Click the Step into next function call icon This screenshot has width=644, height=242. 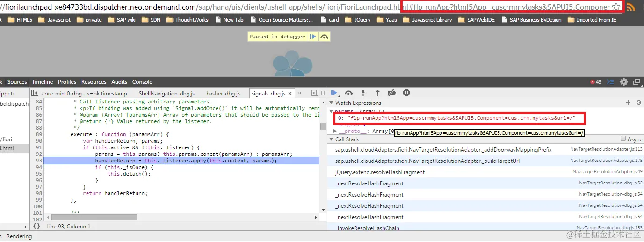pyautogui.click(x=363, y=93)
